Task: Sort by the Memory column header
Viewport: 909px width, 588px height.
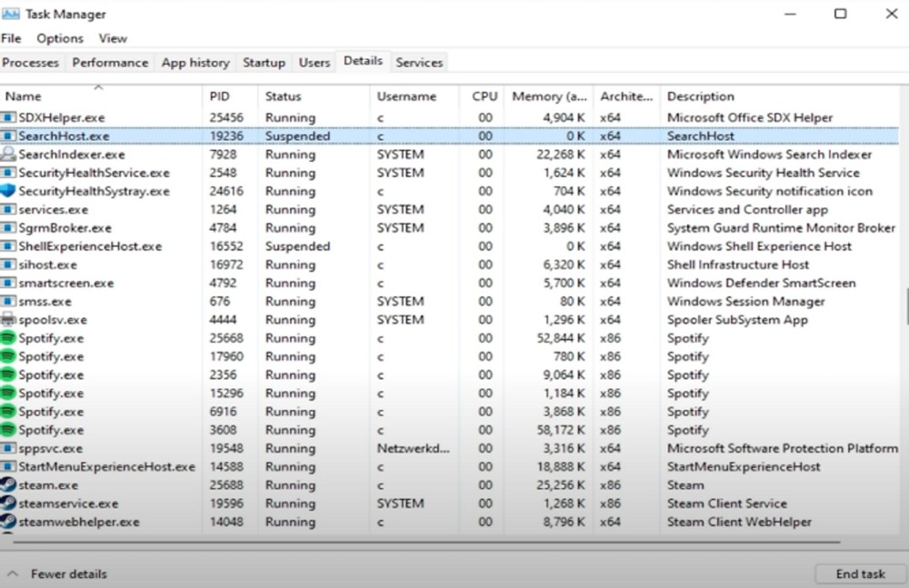Action: tap(548, 96)
